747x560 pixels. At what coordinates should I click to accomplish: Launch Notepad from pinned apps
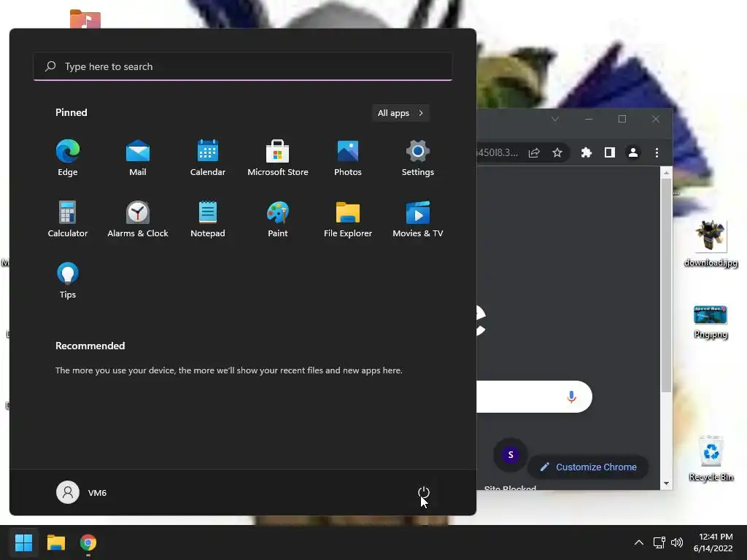point(208,219)
